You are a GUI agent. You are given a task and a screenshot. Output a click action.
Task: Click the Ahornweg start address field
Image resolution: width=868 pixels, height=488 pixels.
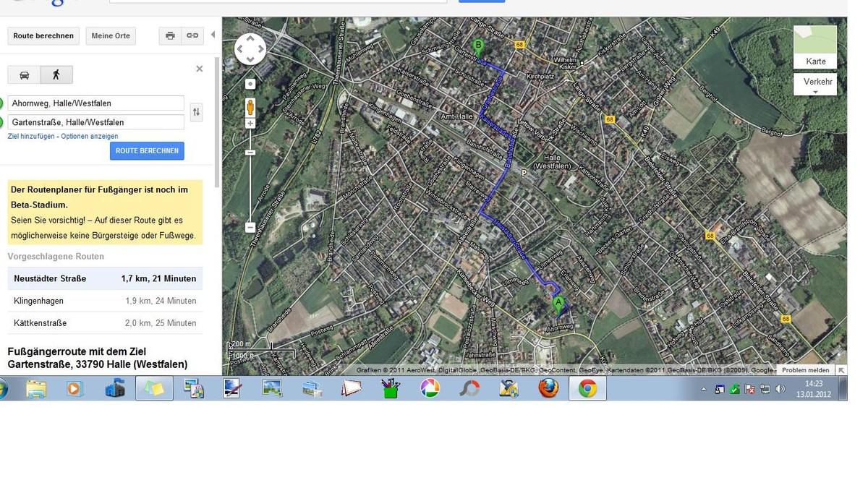(96, 103)
